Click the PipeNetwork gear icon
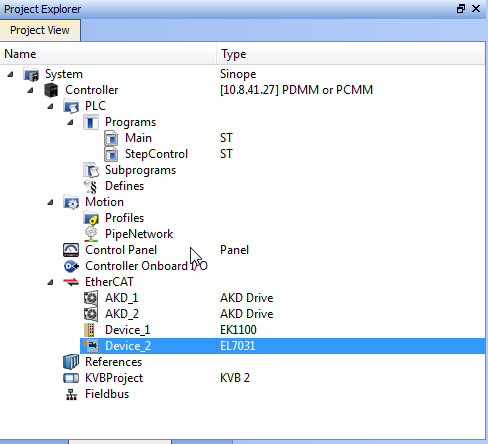The height and width of the screenshot is (444, 488). [x=91, y=234]
